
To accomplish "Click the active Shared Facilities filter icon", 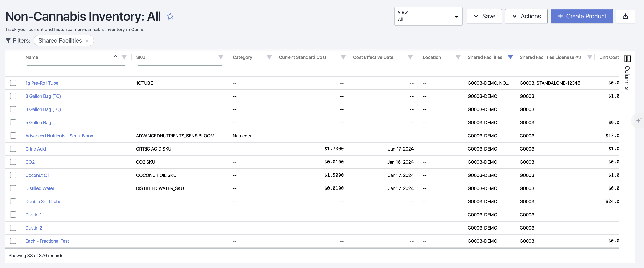I will (x=510, y=57).
